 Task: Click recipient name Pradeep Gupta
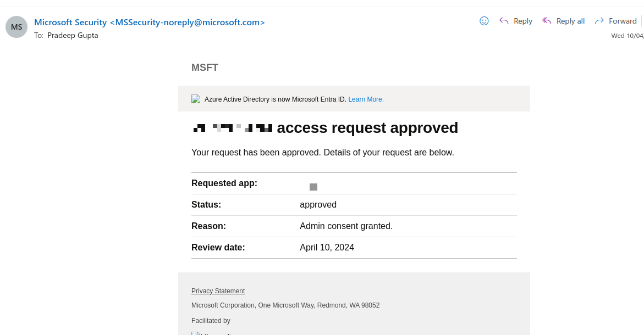(73, 35)
